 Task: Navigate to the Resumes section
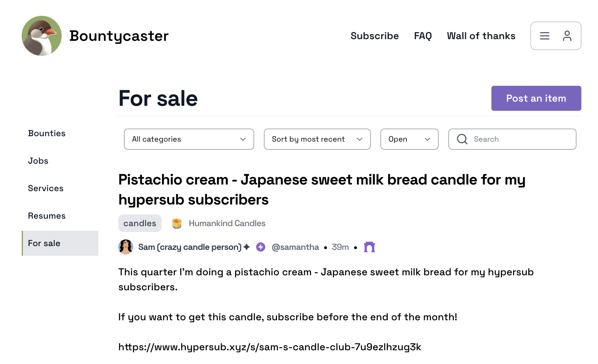point(47,216)
